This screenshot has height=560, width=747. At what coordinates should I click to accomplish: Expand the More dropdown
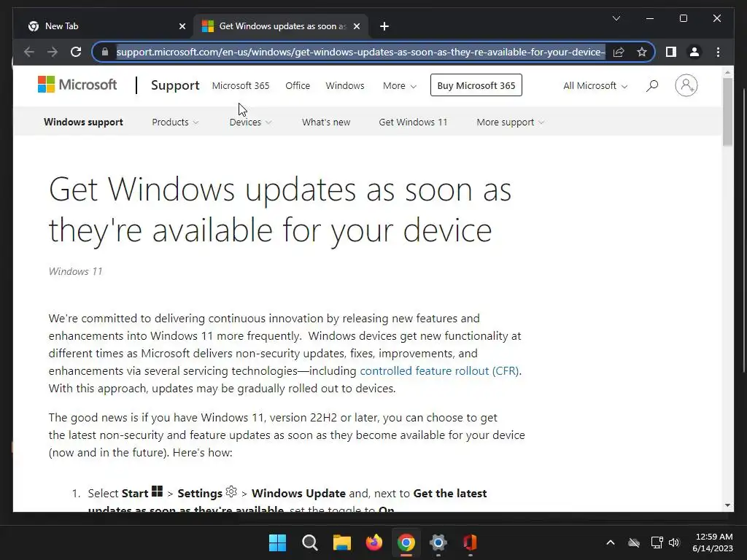point(400,86)
